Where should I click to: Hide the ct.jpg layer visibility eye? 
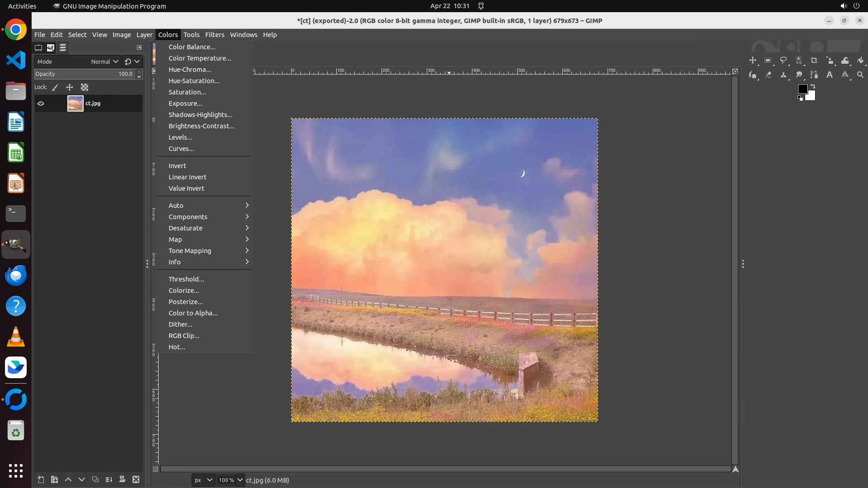(x=41, y=103)
